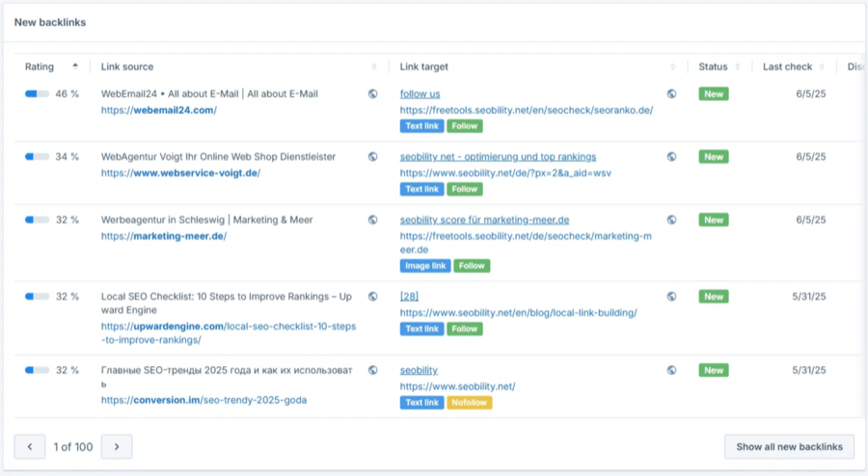868x476 pixels.
Task: Open globe icon beside webemail24.com source
Action: tap(373, 94)
